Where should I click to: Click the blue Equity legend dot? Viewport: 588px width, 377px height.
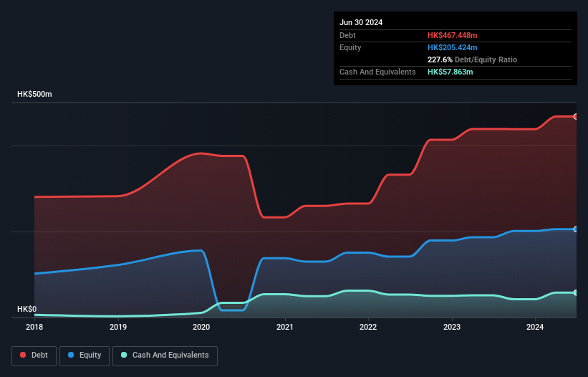[71, 355]
